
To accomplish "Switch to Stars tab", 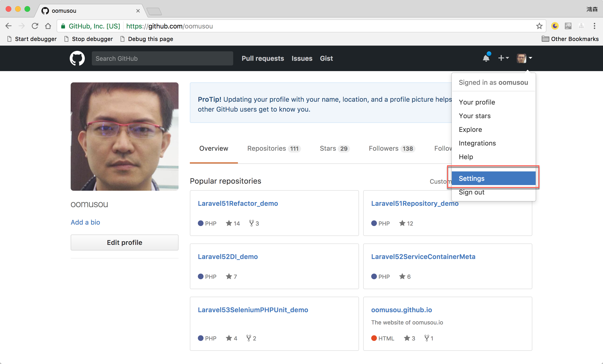I will point(334,149).
